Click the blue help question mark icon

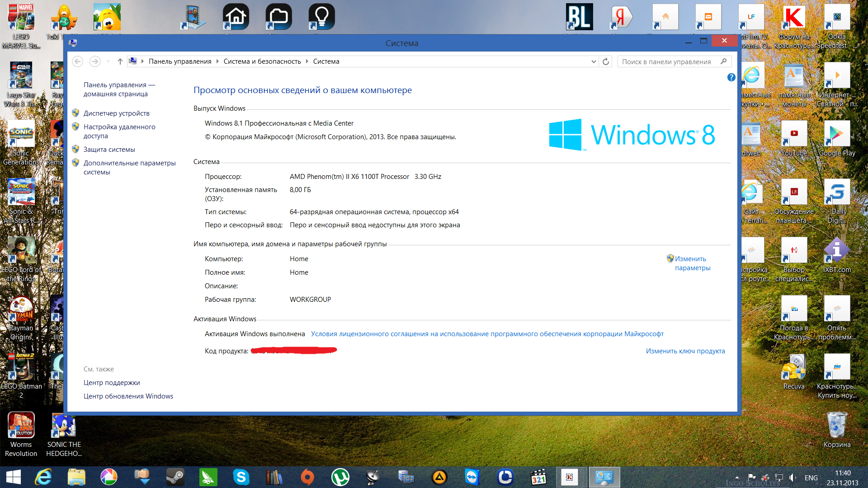point(731,77)
